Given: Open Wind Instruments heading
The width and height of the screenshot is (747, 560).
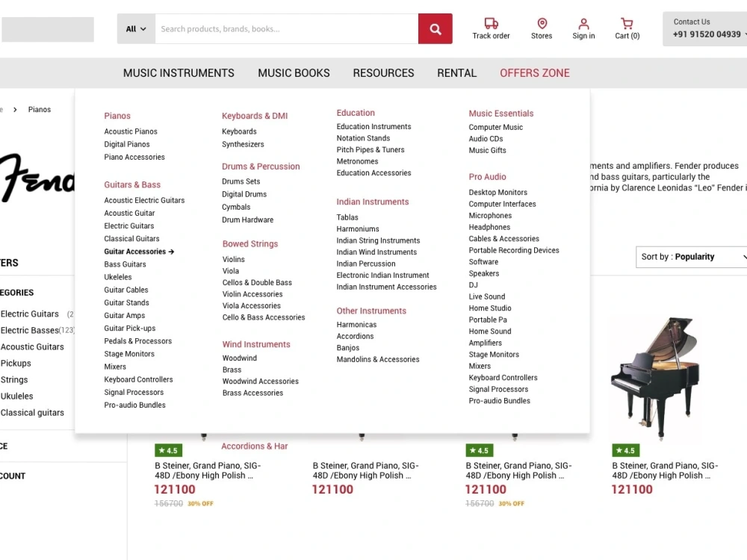Looking at the screenshot, I should (256, 344).
